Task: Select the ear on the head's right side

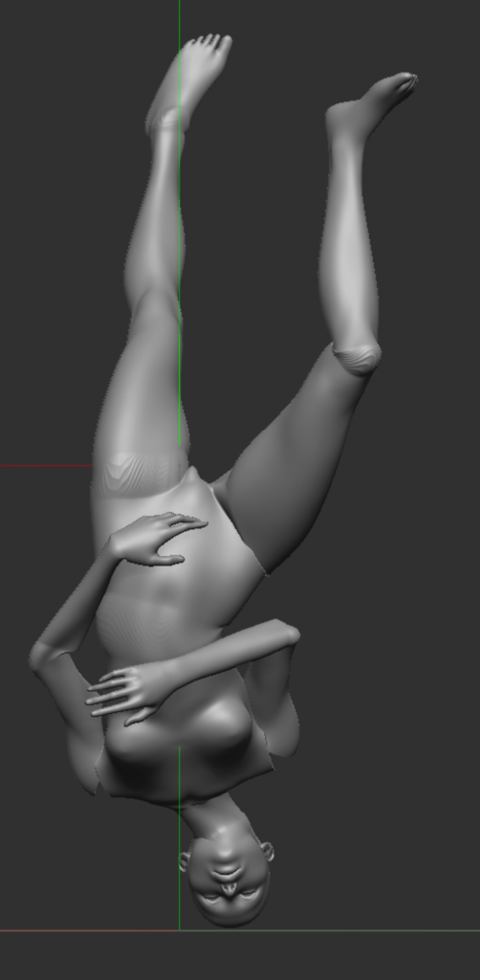Action: tap(267, 851)
